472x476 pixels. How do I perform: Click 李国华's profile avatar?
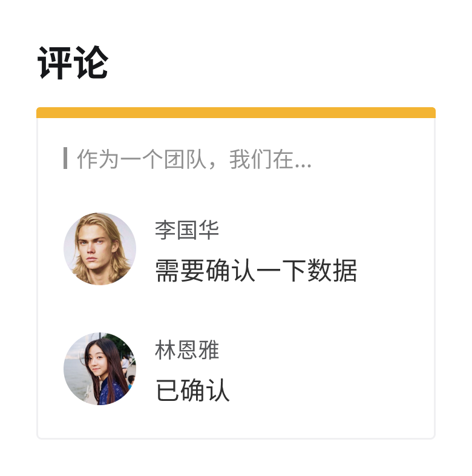pos(100,249)
